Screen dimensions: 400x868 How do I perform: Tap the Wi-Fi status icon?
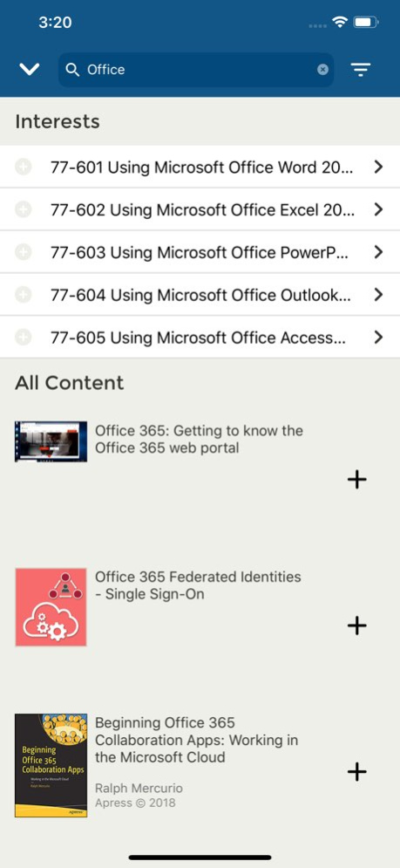(x=339, y=22)
